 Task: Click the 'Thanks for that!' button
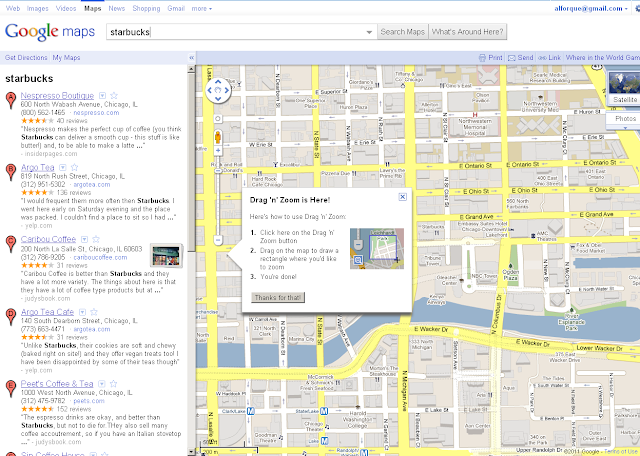click(x=278, y=298)
